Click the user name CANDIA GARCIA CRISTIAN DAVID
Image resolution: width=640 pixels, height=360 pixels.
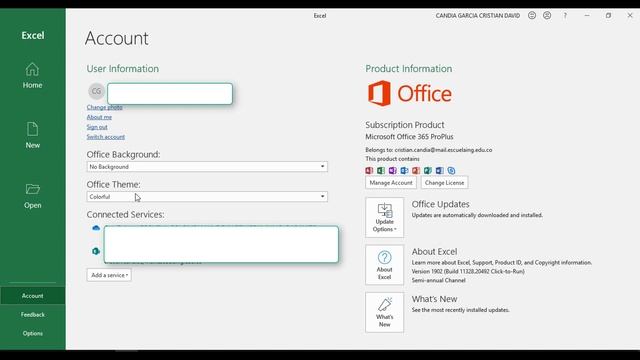click(478, 16)
